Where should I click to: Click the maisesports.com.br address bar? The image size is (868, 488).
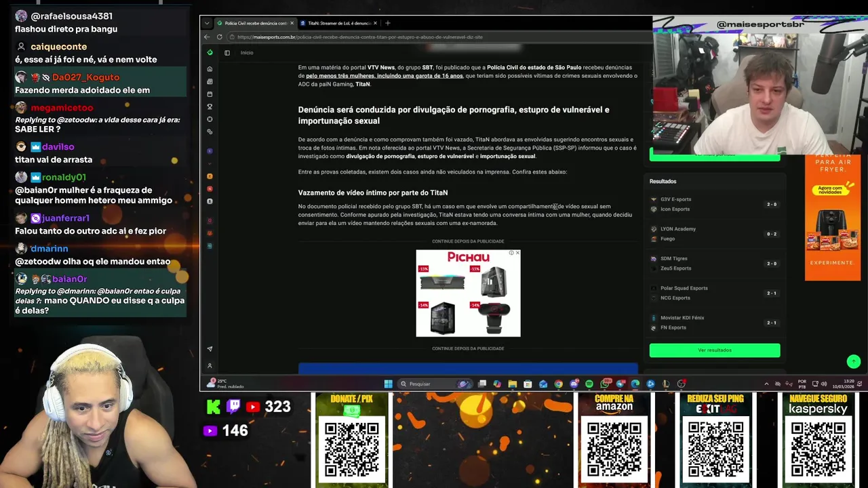click(434, 37)
